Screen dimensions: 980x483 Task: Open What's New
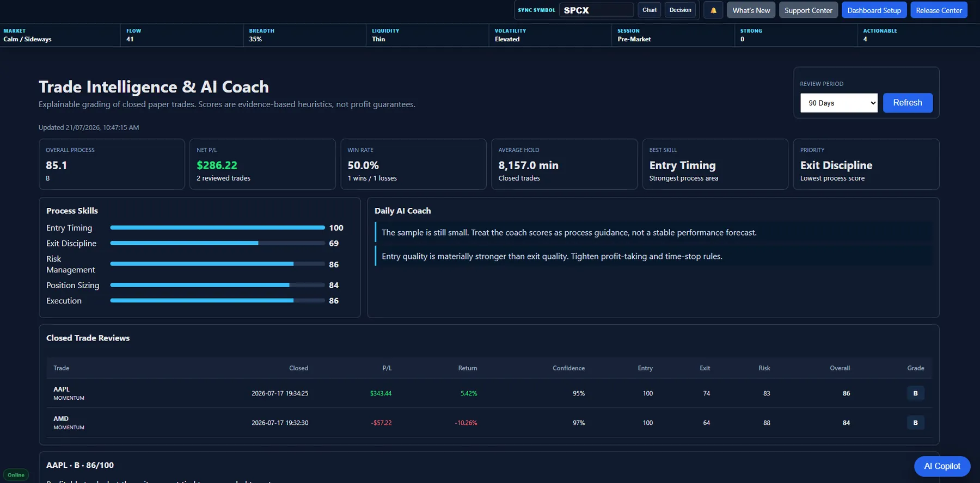pos(751,10)
